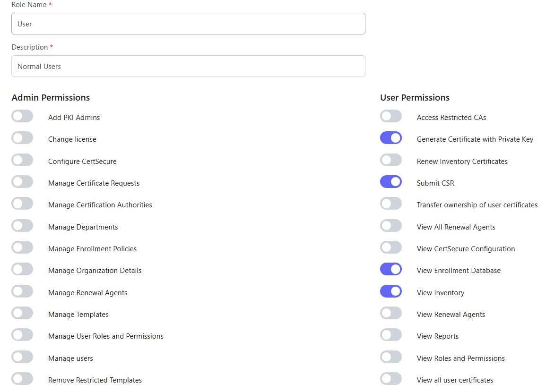The image size is (546, 392).
Task: Turn on Manage Templates permission
Action: (22, 313)
